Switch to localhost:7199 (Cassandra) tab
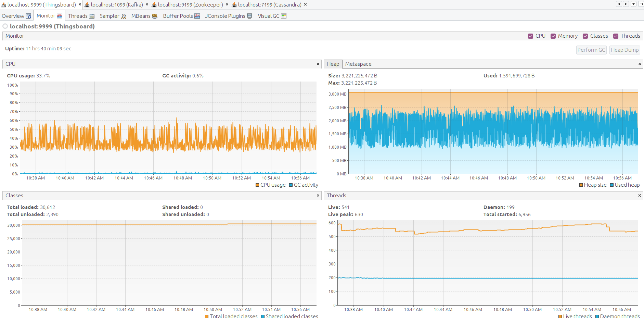The height and width of the screenshot is (322, 644). [x=269, y=5]
